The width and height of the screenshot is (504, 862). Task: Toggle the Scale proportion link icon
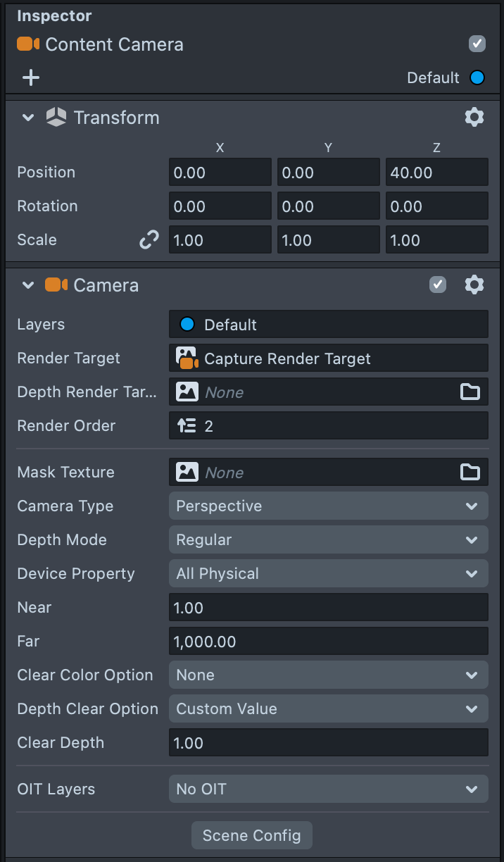149,240
